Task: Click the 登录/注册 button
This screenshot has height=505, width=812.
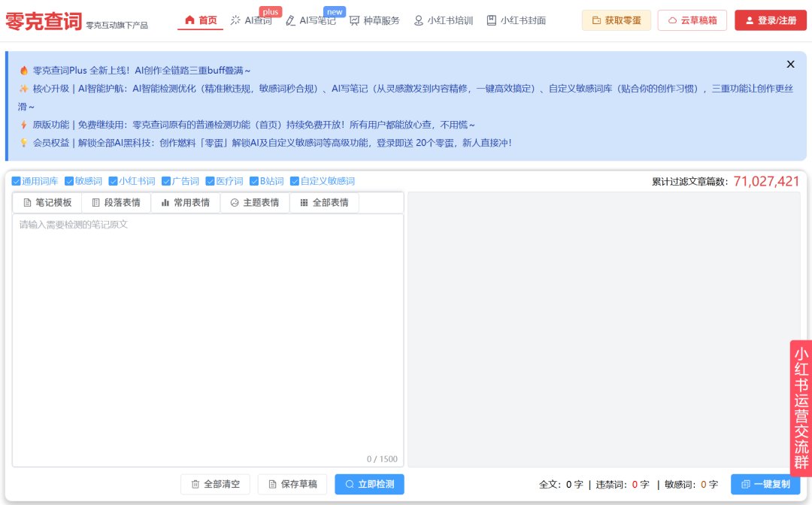Action: pyautogui.click(x=771, y=20)
